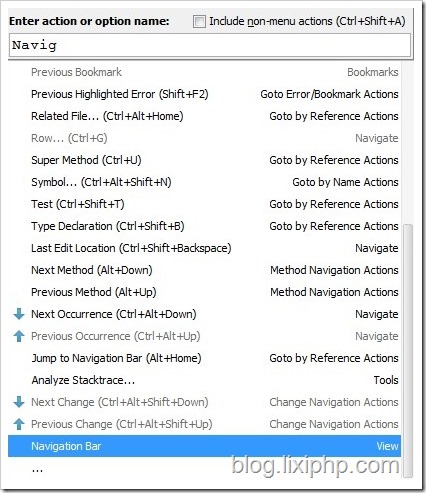This screenshot has height=493, width=426.
Task: Select the Previous Bookmark action
Action: [x=205, y=72]
